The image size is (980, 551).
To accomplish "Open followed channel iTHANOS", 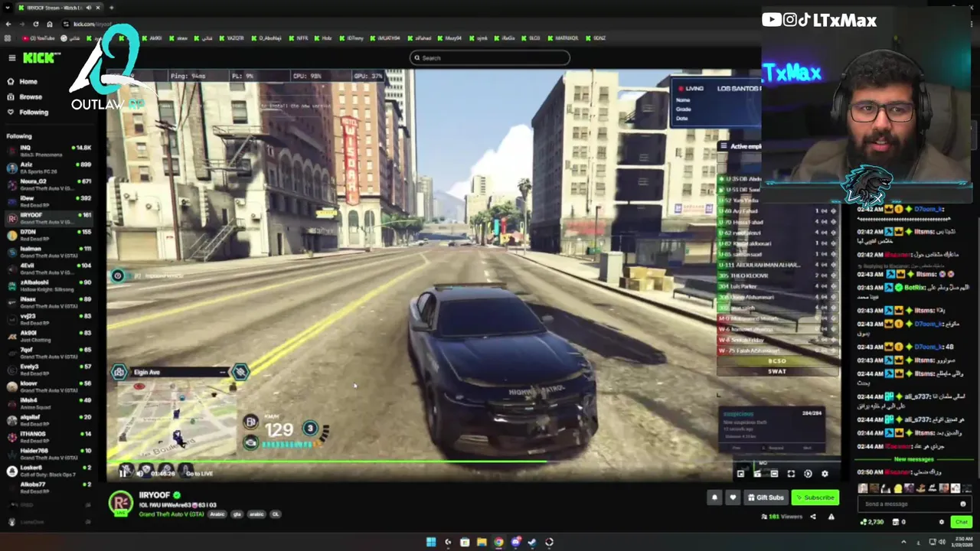I will point(47,435).
